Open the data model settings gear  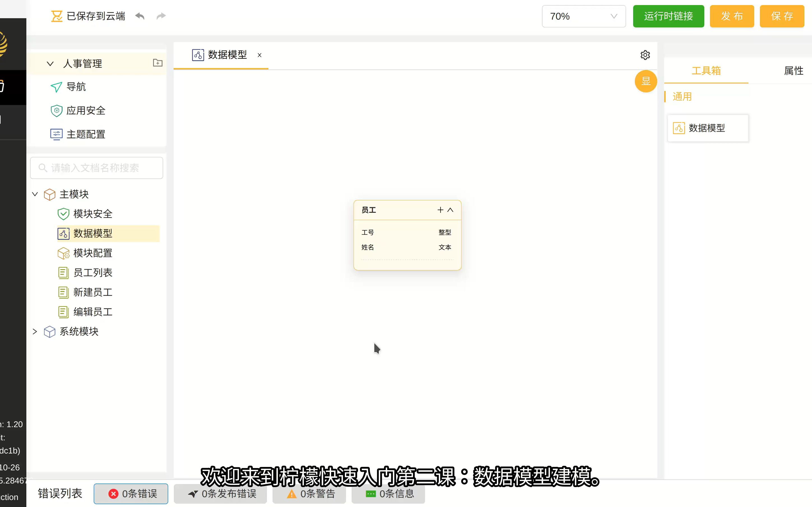pos(645,55)
